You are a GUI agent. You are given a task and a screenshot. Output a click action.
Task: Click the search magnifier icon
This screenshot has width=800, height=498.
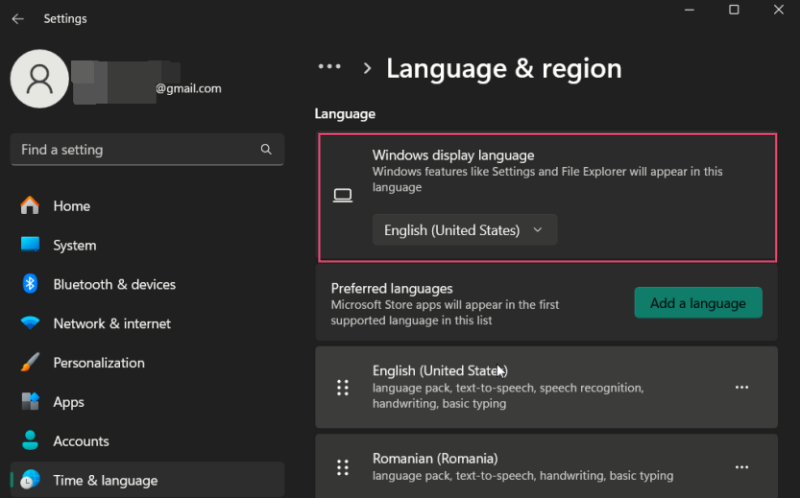[266, 149]
